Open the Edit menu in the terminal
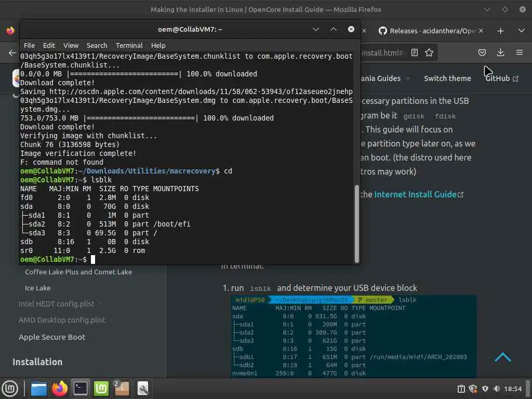The image size is (532, 399). [x=49, y=46]
